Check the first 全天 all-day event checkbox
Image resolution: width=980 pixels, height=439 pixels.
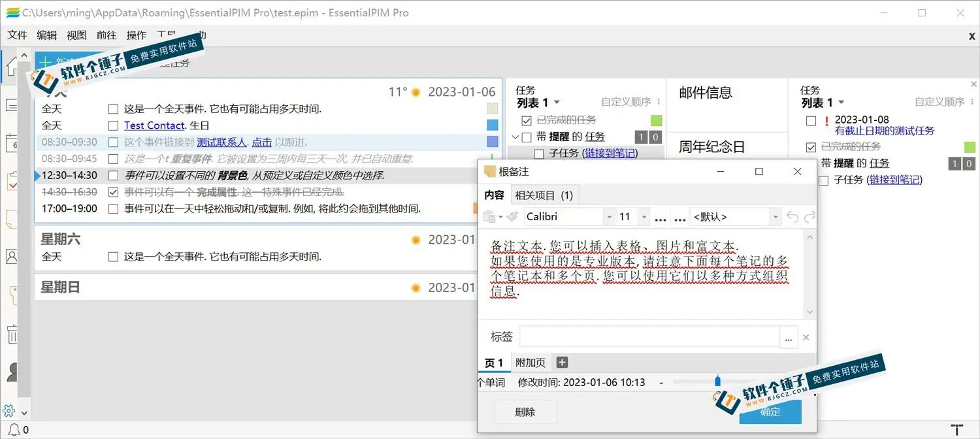click(114, 109)
